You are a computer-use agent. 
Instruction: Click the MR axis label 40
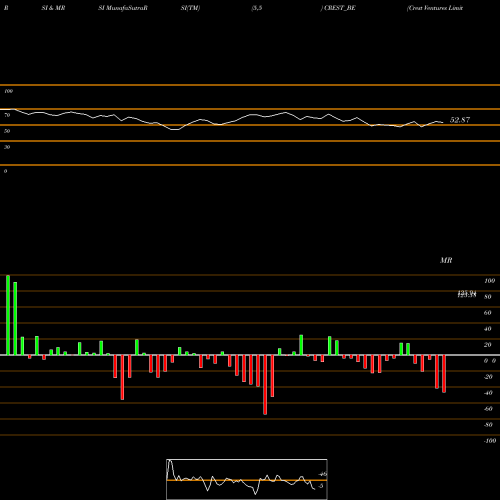[x=487, y=329]
